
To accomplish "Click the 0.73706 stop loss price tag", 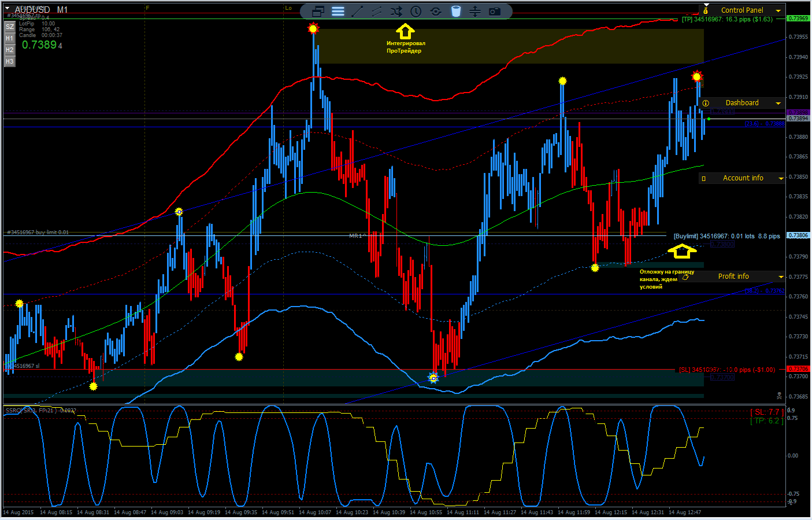I will (798, 369).
